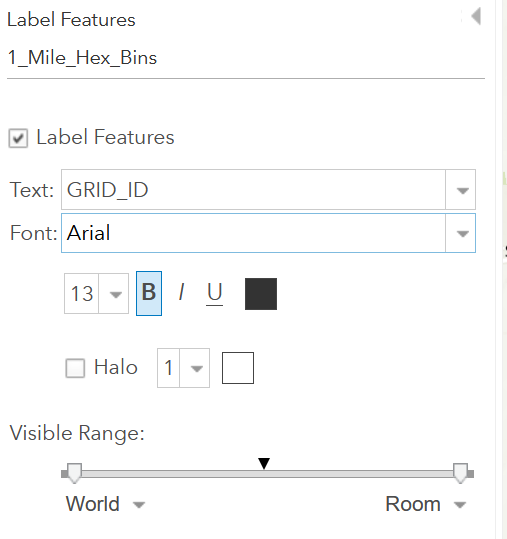This screenshot has height=539, width=507.
Task: Click the Label Features panel title
Action: 71,19
